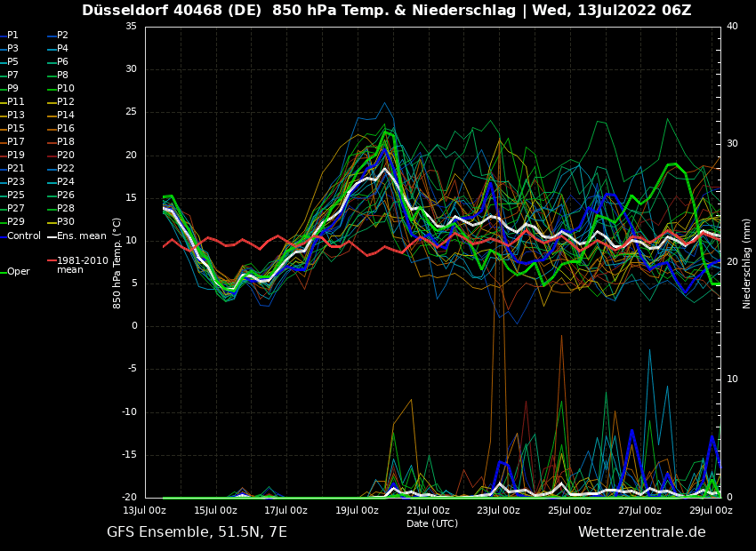This screenshot has width=756, height=551.
Task: Click the 850 hPa Temp. (°C) axis label
Action: tap(117, 262)
